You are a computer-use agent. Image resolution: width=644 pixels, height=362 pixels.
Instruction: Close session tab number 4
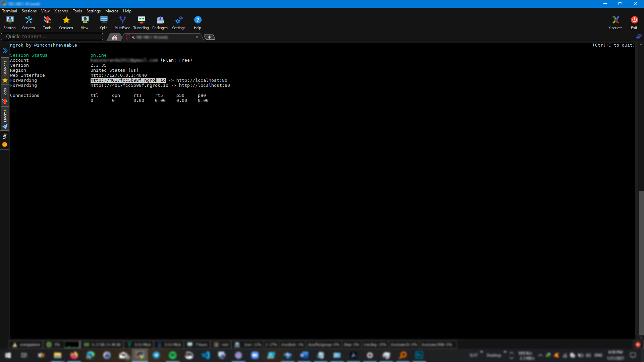[x=197, y=37]
